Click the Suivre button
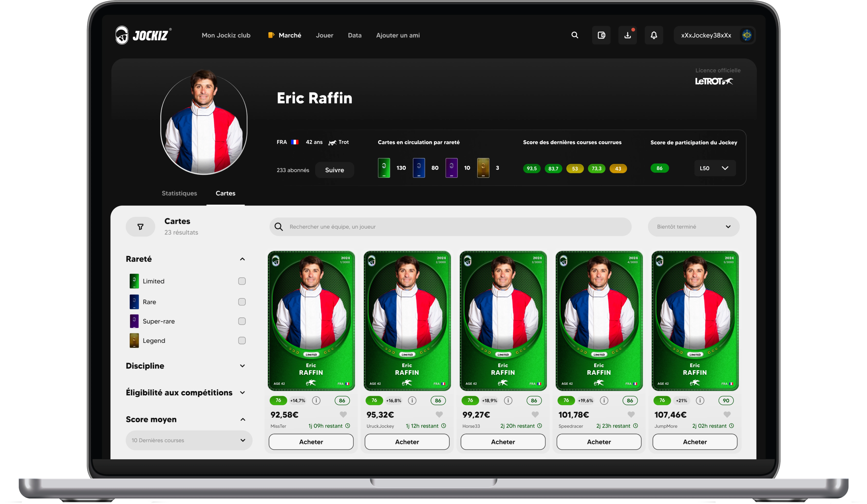 click(334, 170)
